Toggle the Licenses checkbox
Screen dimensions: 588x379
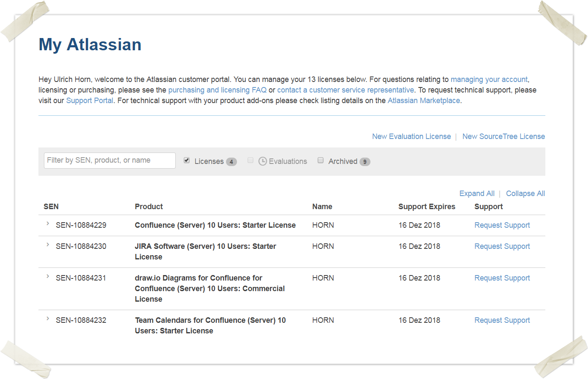point(187,161)
